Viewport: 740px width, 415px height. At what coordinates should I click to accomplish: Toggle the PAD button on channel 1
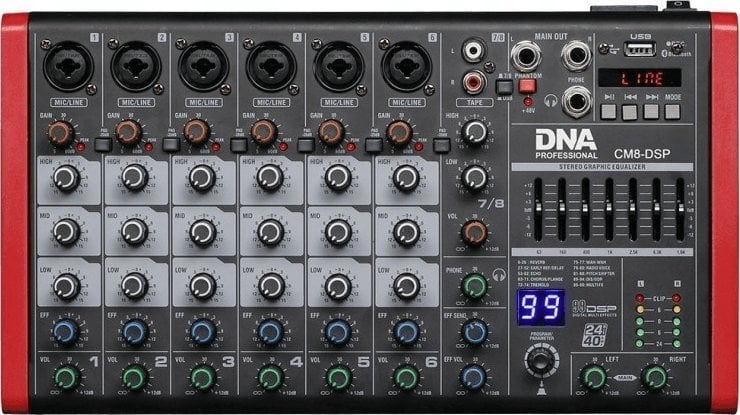[x=101, y=145]
